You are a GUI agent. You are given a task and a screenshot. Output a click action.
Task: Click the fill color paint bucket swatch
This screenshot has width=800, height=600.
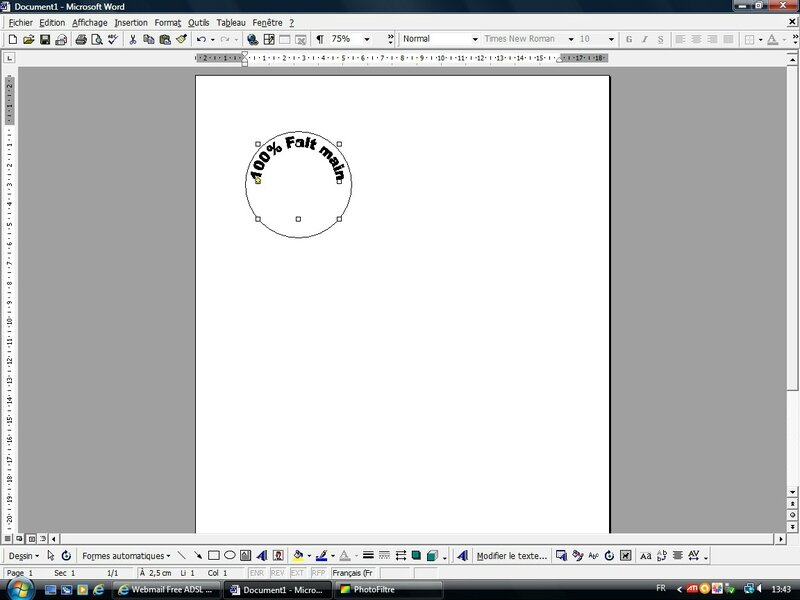pos(298,555)
